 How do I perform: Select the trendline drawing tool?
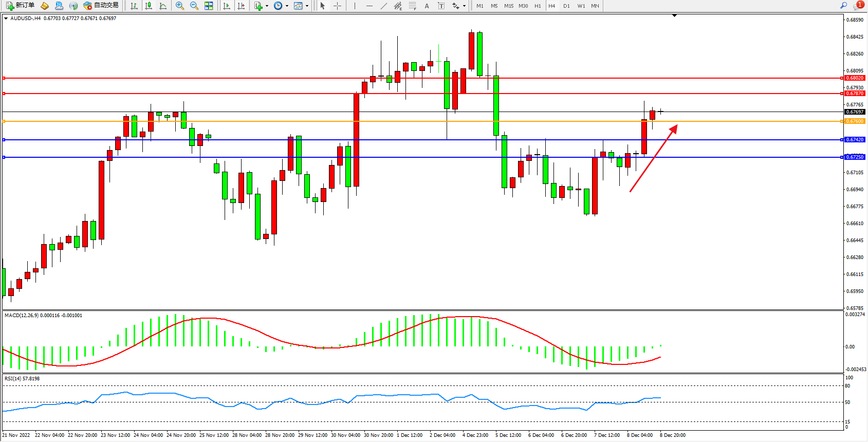tap(383, 6)
